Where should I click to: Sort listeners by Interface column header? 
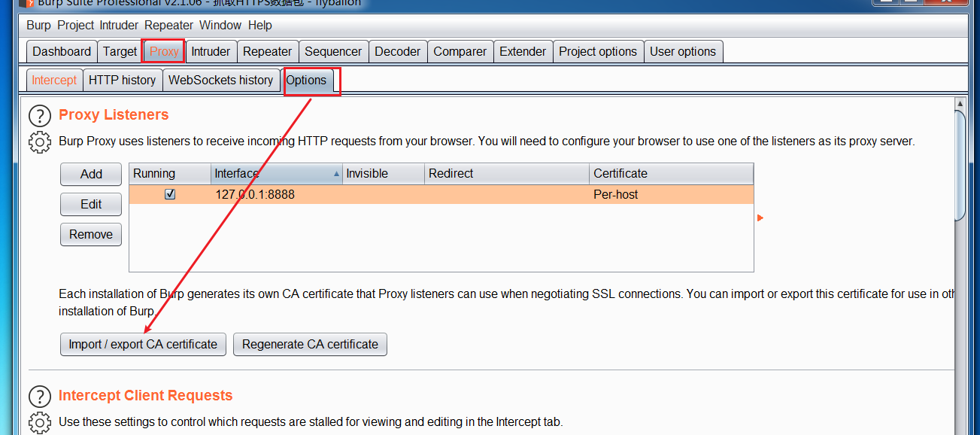click(277, 173)
